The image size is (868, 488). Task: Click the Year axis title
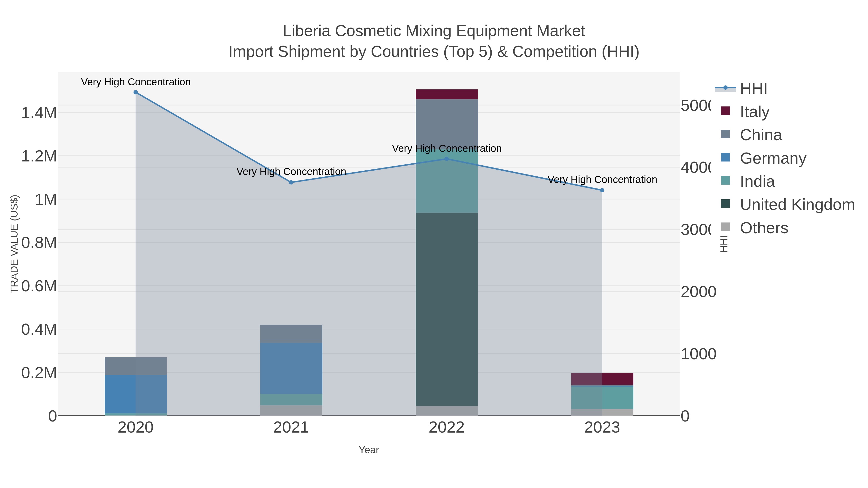(369, 450)
